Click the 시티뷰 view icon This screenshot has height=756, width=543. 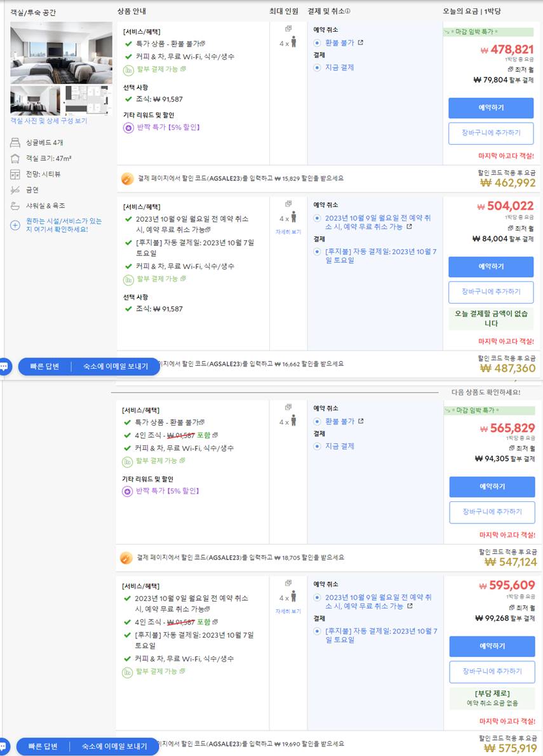click(x=15, y=174)
